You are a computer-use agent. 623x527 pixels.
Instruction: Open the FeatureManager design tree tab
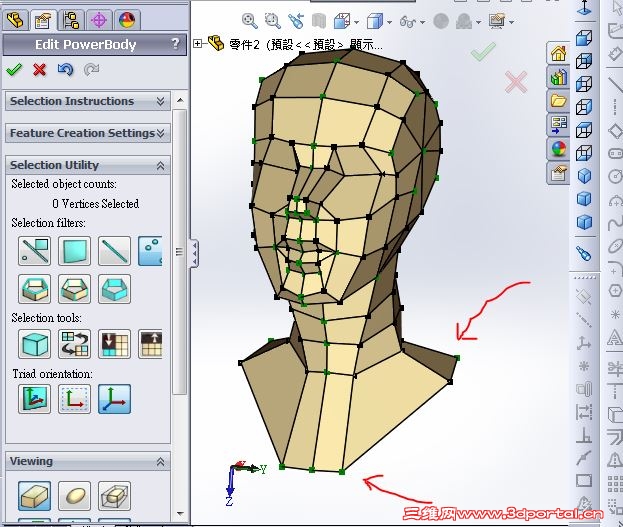point(15,20)
